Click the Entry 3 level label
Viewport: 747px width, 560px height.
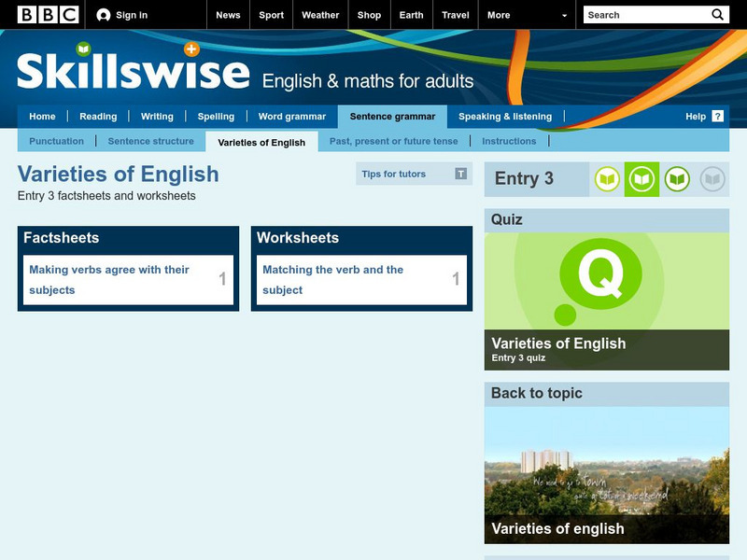pos(524,178)
